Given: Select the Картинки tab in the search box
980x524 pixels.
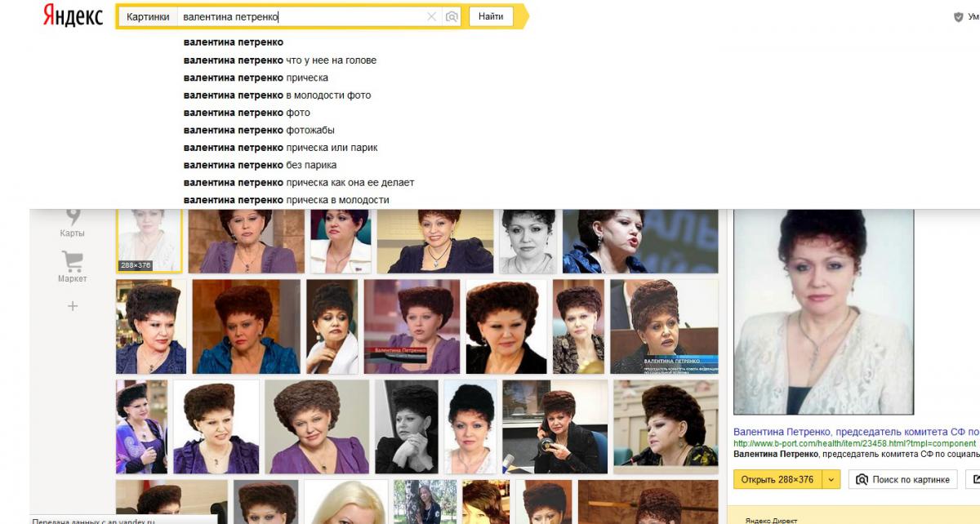Looking at the screenshot, I should 148,16.
